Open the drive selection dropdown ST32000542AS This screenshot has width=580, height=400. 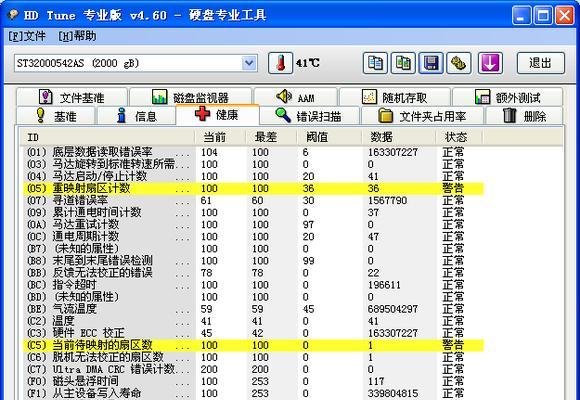click(x=136, y=63)
